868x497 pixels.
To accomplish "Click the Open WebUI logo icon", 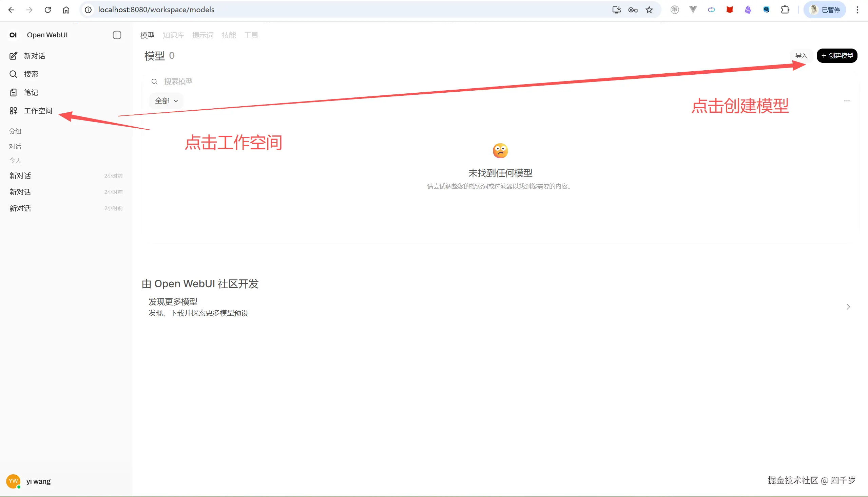I will [x=13, y=35].
